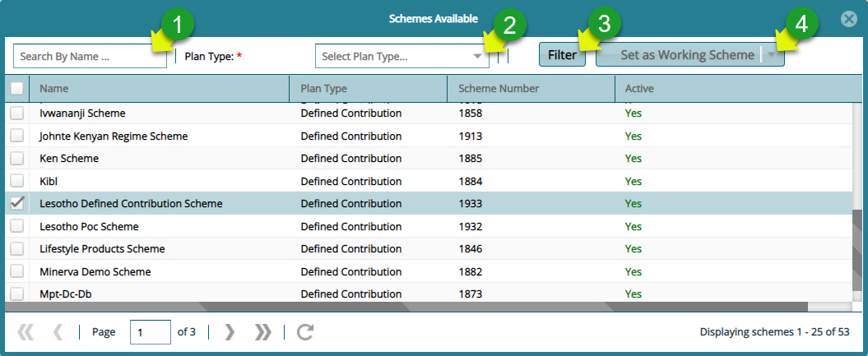The width and height of the screenshot is (868, 356).
Task: Select Lesotho Defined Contribution Scheme name
Action: pos(131,203)
